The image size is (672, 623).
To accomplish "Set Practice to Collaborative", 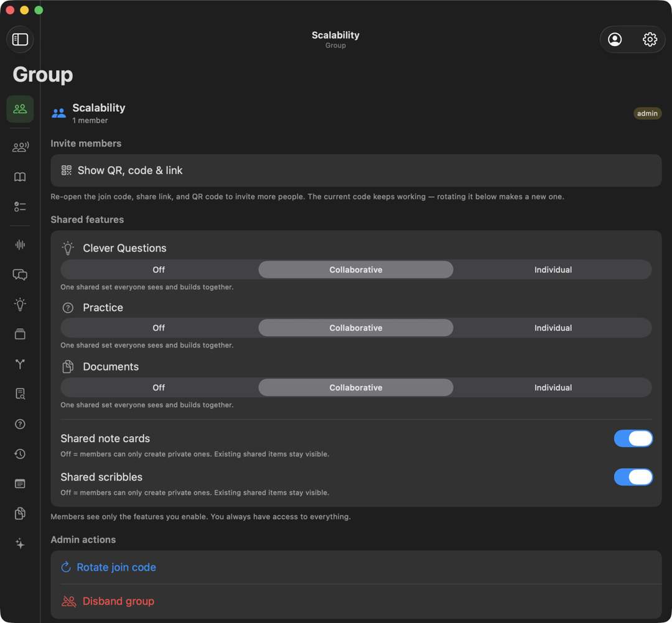I will 356,328.
